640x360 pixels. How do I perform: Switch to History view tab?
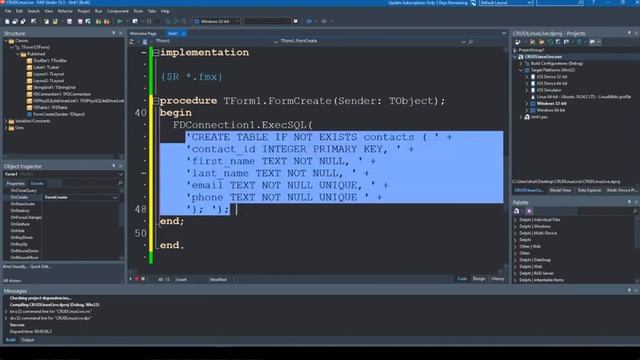tap(498, 279)
